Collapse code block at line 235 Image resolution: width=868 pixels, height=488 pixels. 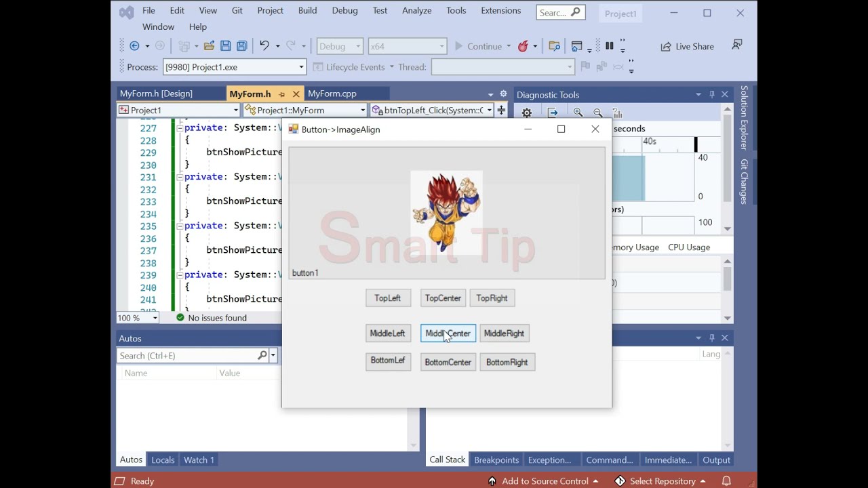[x=179, y=226]
